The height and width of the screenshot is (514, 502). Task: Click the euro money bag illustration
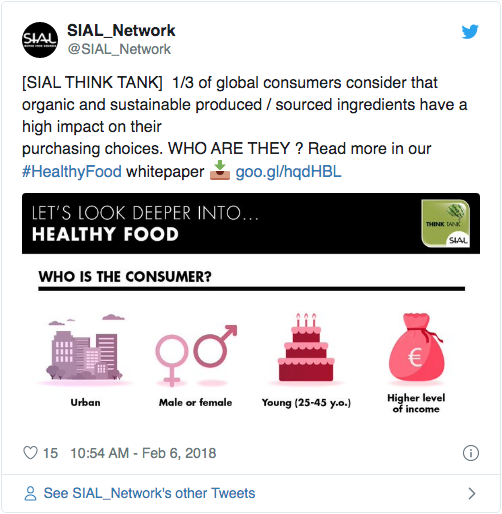click(416, 347)
